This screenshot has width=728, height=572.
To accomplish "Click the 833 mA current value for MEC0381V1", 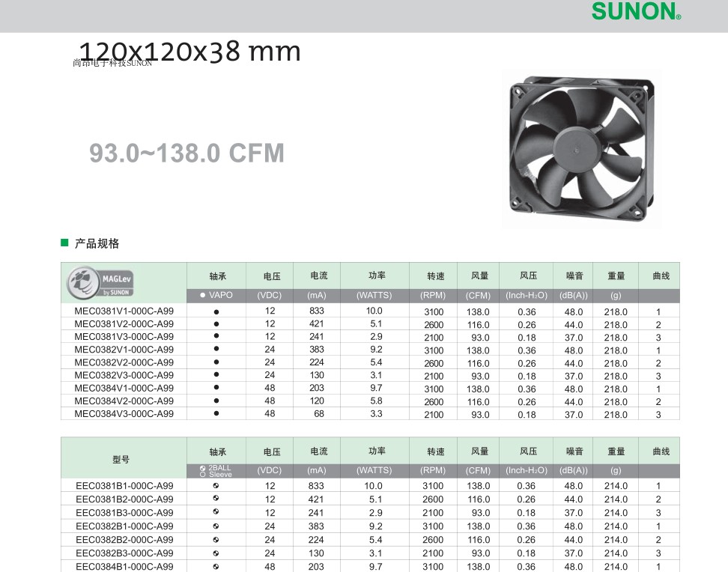I will tap(316, 311).
